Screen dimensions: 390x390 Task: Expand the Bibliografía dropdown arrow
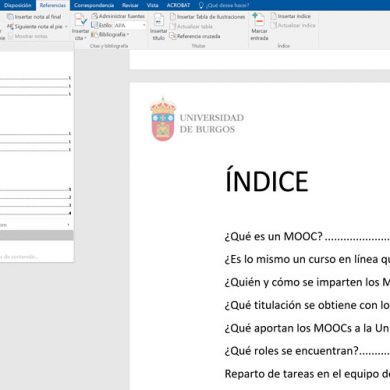128,35
